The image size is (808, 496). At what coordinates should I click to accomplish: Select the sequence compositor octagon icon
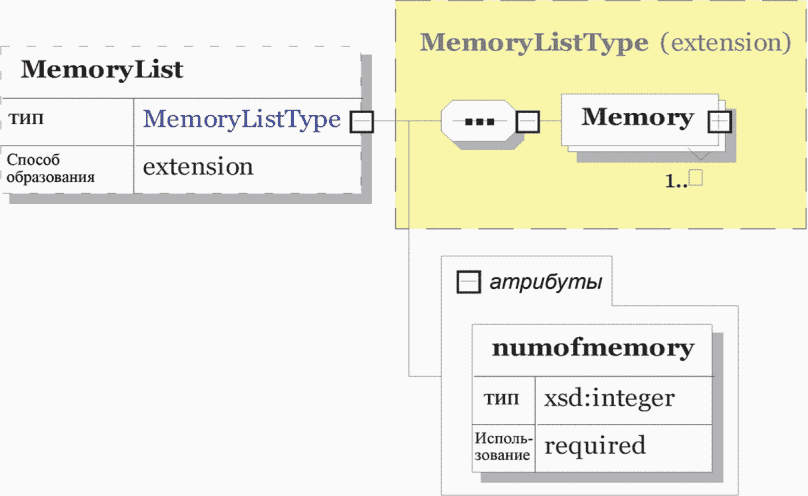coord(479,122)
